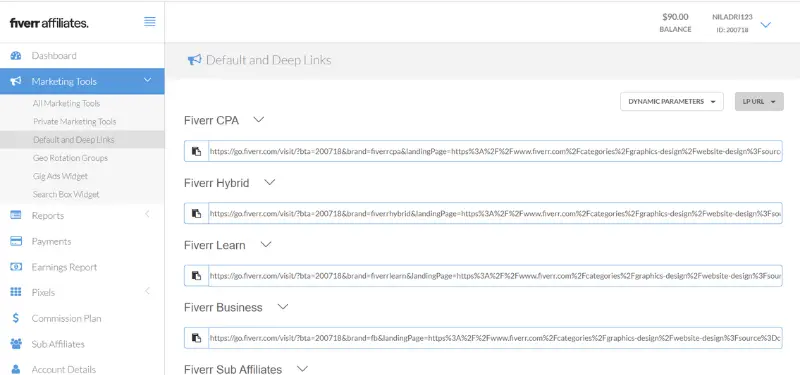Collapse the Fiverr CPA section
Image resolution: width=800 pixels, height=375 pixels.
[259, 120]
